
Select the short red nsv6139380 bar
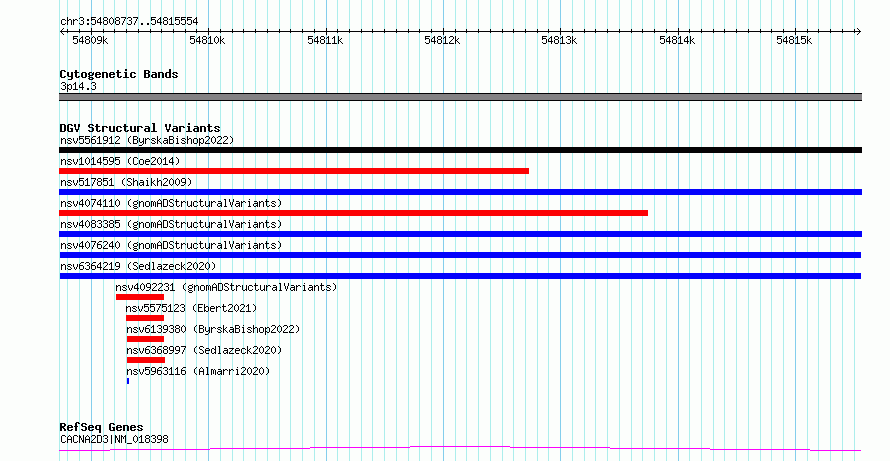[x=145, y=339]
